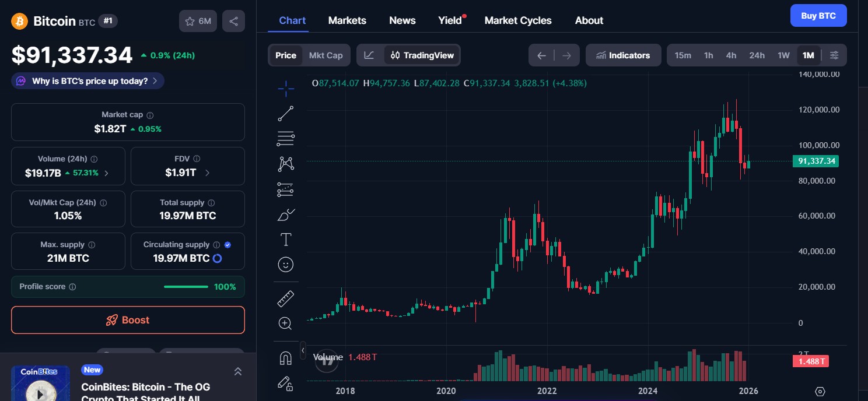This screenshot has width=868, height=401.
Task: Select the measure ruler tool
Action: (x=285, y=298)
